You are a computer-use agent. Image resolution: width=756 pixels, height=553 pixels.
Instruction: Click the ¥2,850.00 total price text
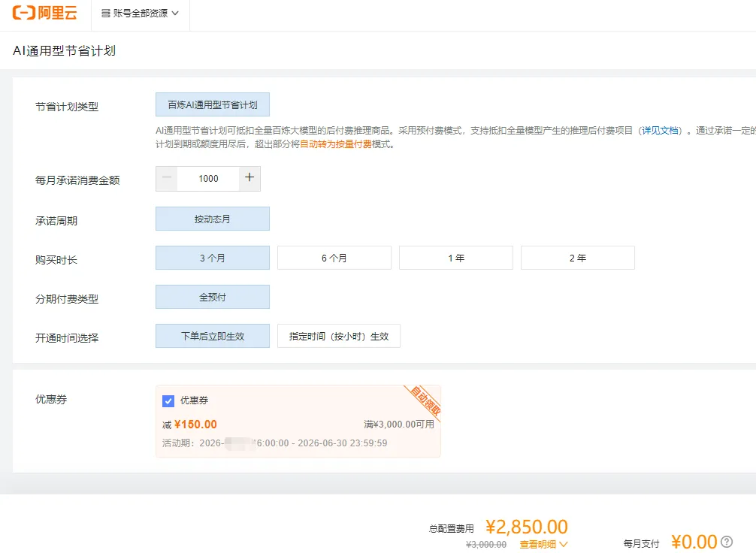point(527,527)
